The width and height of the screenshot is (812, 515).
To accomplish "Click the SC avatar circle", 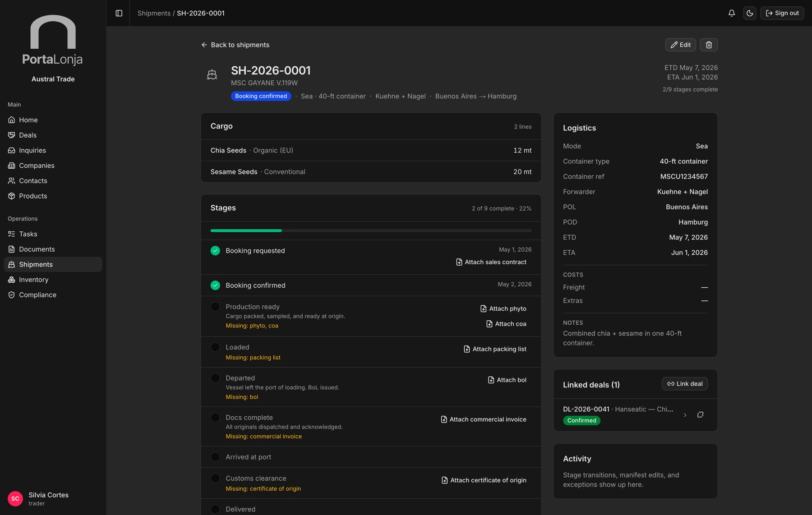I will click(15, 499).
